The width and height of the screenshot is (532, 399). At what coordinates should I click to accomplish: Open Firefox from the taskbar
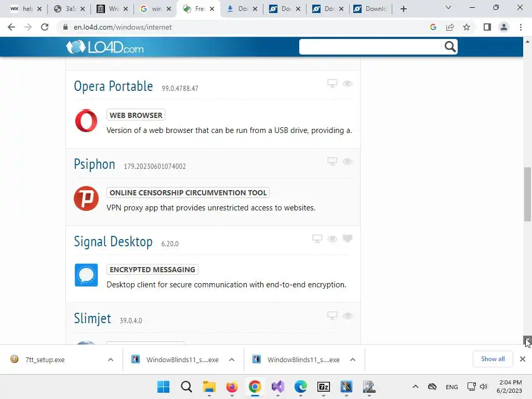[x=232, y=387]
